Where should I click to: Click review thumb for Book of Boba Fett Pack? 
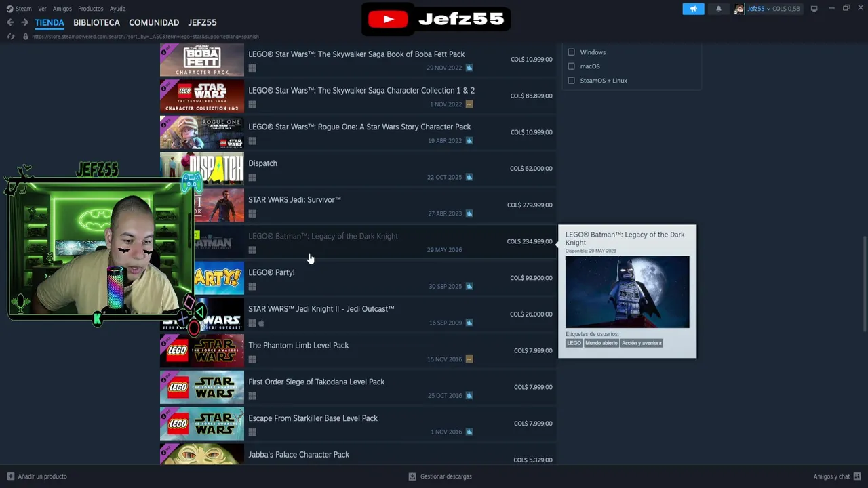pyautogui.click(x=469, y=68)
